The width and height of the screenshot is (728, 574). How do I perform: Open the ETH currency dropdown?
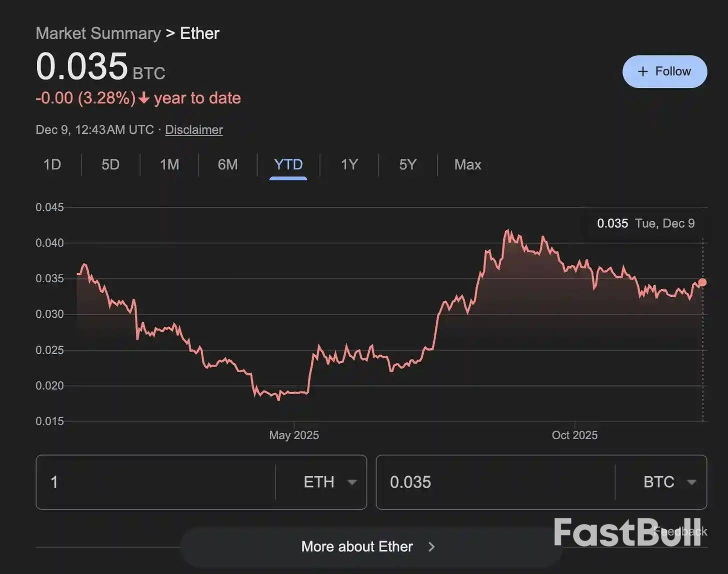(330, 482)
